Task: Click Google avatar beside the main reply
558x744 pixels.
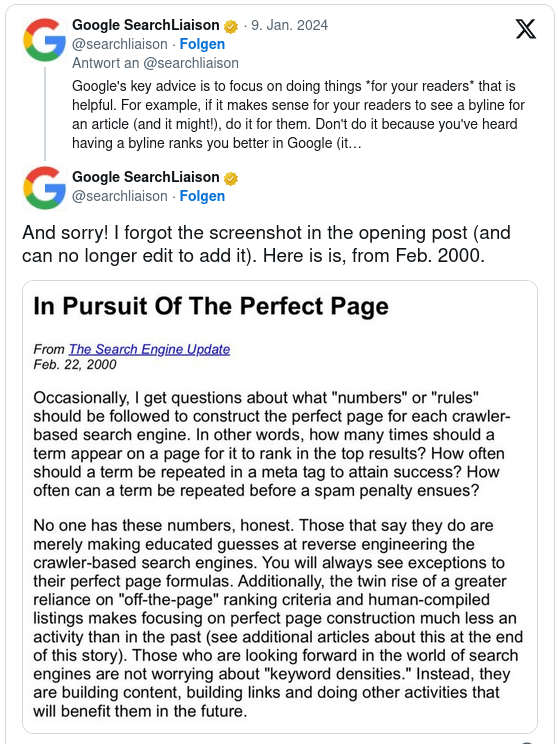Action: (45, 188)
